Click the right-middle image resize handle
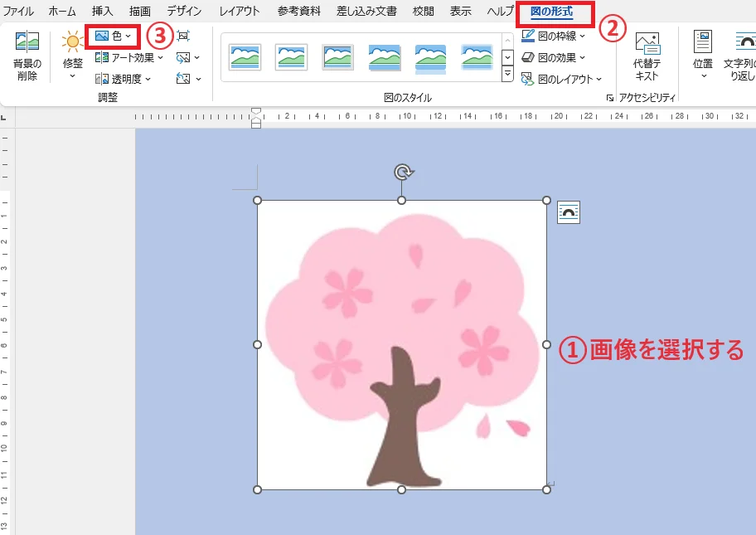The width and height of the screenshot is (756, 535). coord(546,344)
